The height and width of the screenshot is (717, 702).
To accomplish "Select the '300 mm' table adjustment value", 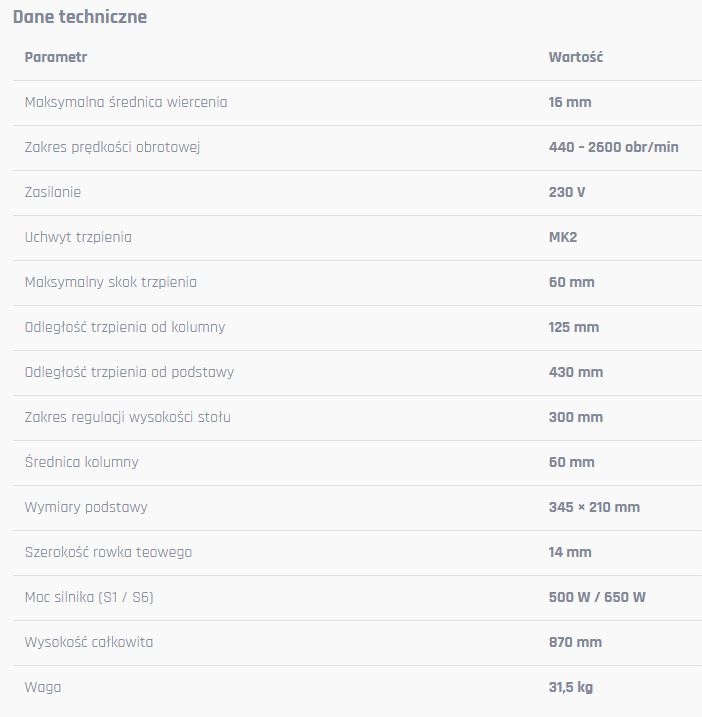I will click(x=576, y=417).
